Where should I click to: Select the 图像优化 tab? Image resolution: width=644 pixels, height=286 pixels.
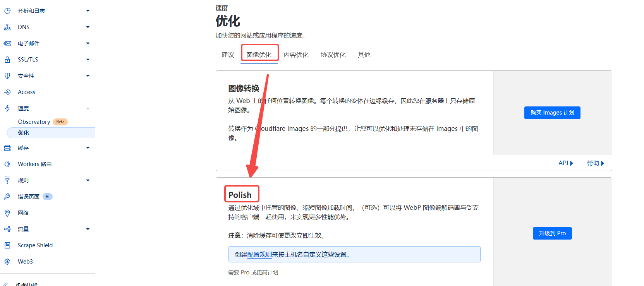click(x=259, y=55)
